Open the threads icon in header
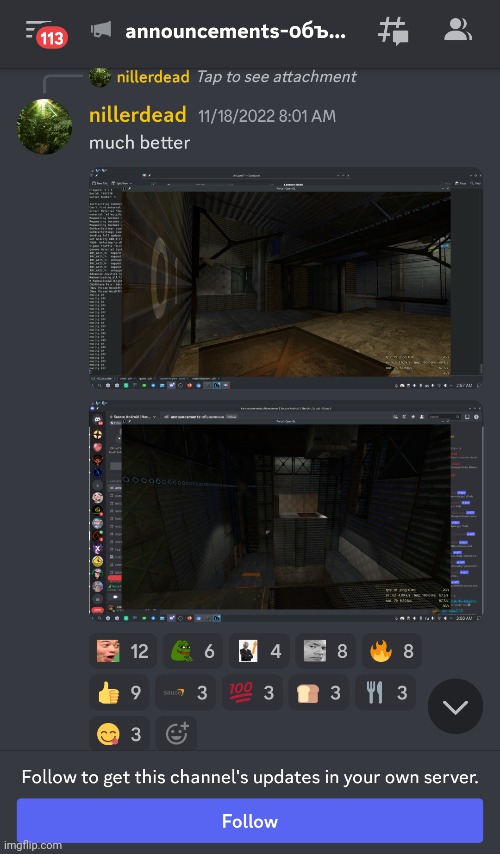 click(393, 31)
